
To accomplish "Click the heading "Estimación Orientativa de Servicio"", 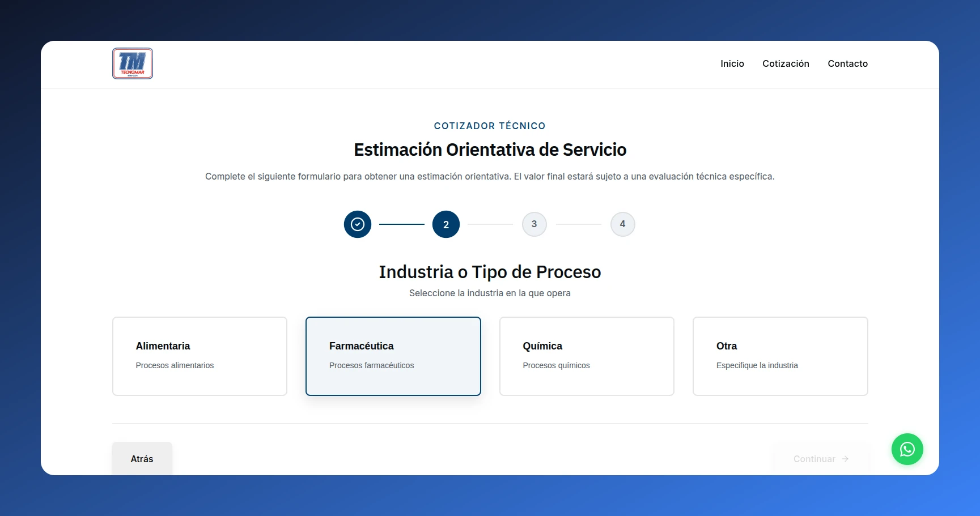I will coord(490,150).
